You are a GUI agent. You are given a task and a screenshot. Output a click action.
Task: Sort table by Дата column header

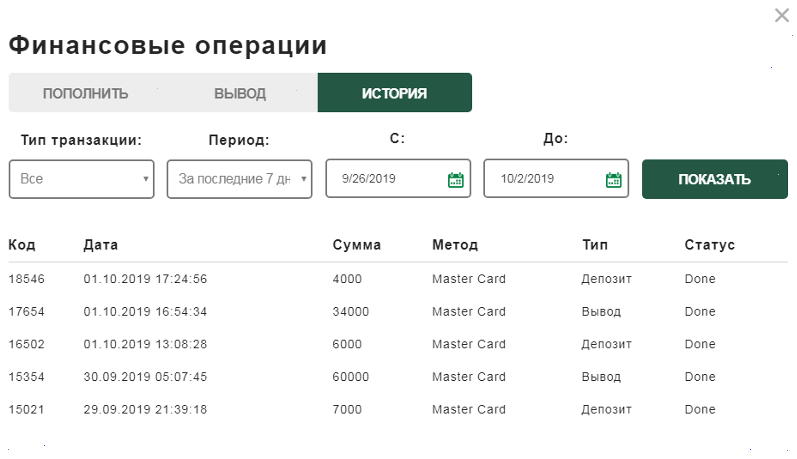pyautogui.click(x=101, y=245)
